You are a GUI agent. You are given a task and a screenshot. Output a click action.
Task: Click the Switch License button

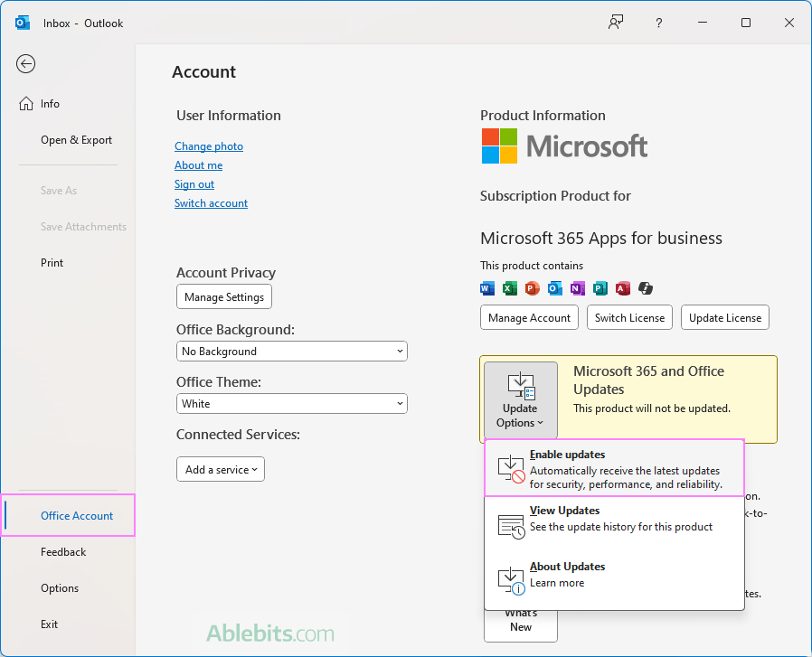629,317
